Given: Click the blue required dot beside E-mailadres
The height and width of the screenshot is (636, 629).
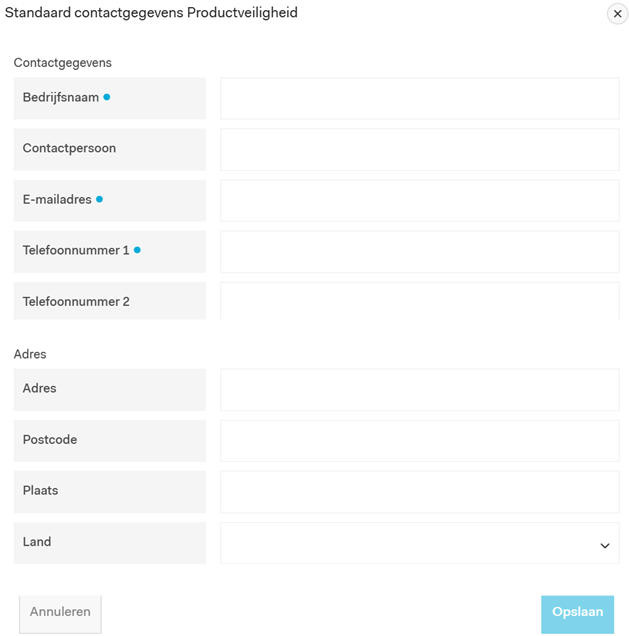Looking at the screenshot, I should pos(99,199).
